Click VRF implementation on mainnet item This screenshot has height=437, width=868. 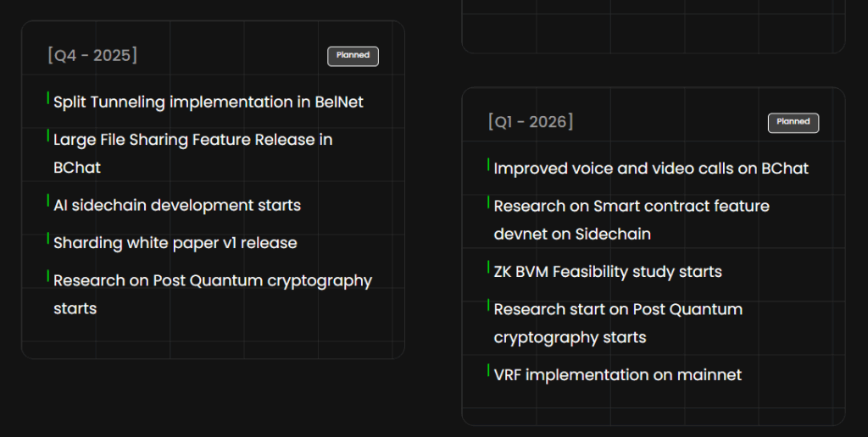click(x=617, y=375)
